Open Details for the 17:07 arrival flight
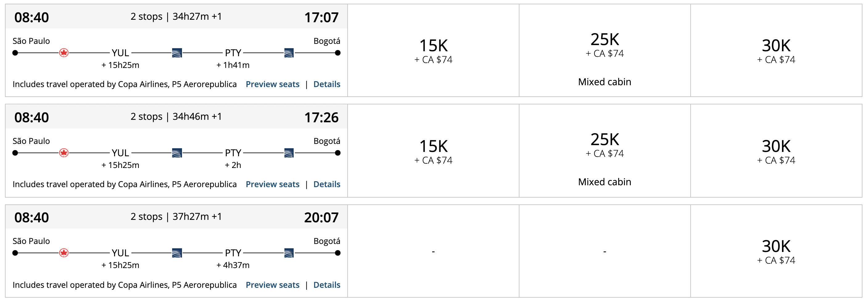The height and width of the screenshot is (302, 868). pos(327,84)
